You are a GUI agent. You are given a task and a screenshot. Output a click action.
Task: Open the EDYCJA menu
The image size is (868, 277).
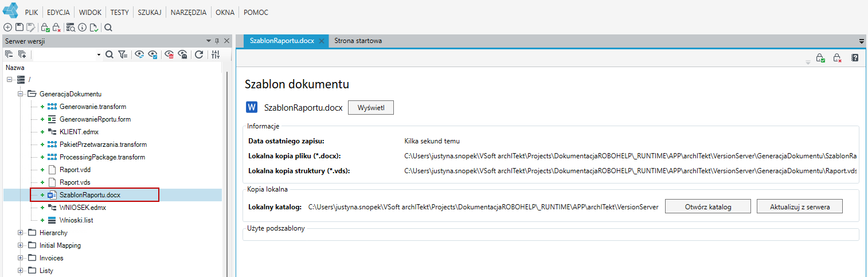click(x=58, y=12)
